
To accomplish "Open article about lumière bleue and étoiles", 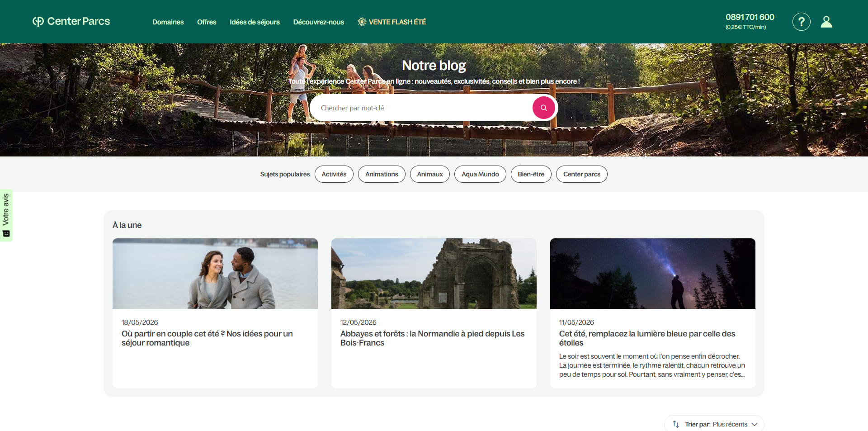I will 647,338.
